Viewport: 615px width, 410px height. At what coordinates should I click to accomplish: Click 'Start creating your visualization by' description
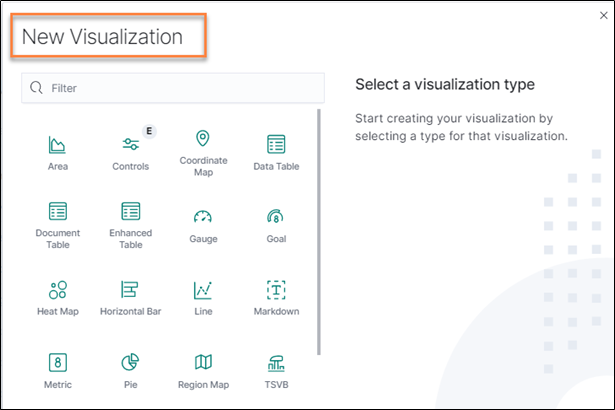(x=454, y=118)
